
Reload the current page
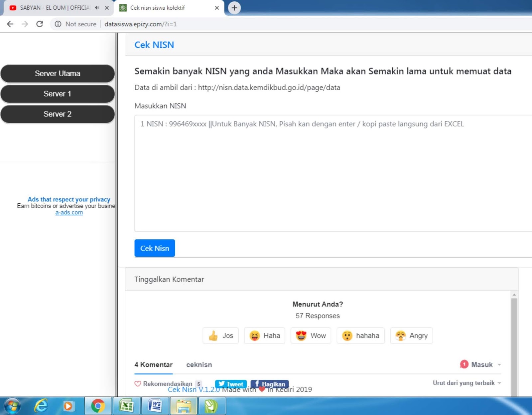pos(40,24)
